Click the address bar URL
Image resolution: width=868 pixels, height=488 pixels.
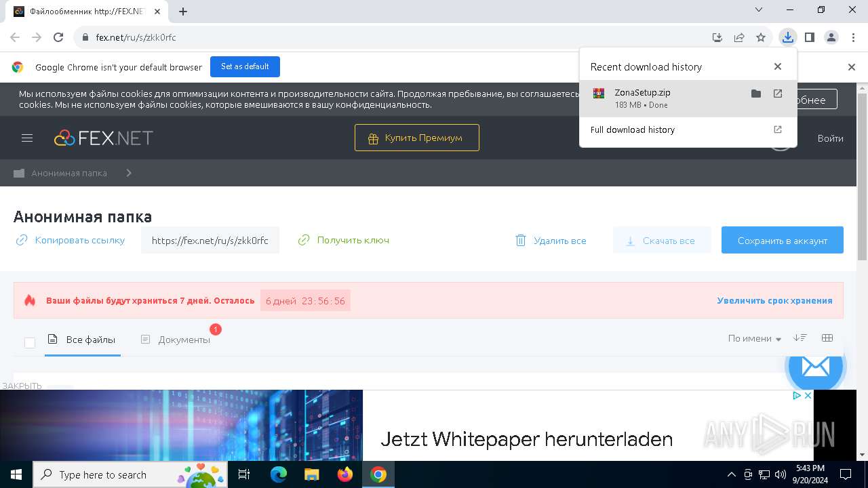pos(136,37)
